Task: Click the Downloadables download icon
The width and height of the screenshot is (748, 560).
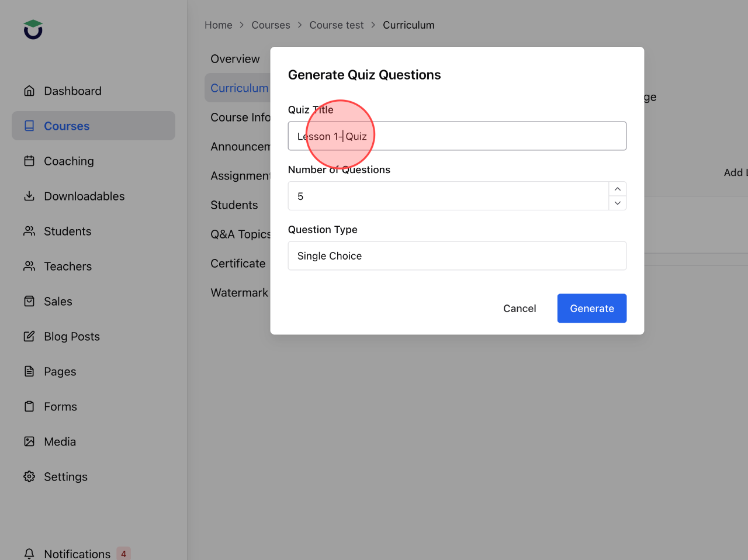Action: (29, 196)
